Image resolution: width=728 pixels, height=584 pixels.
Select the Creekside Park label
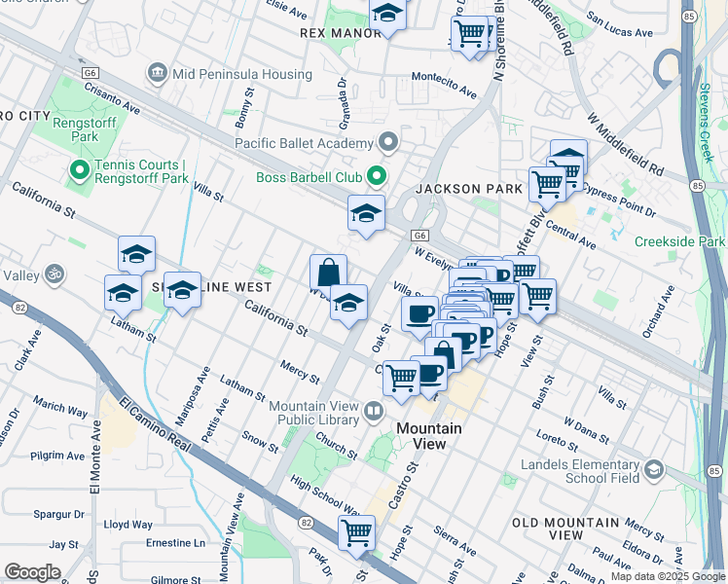[x=679, y=241]
